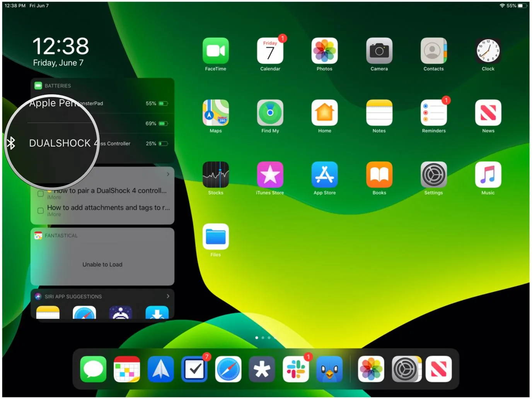
Task: Launch the Stocks app
Action: 215,174
